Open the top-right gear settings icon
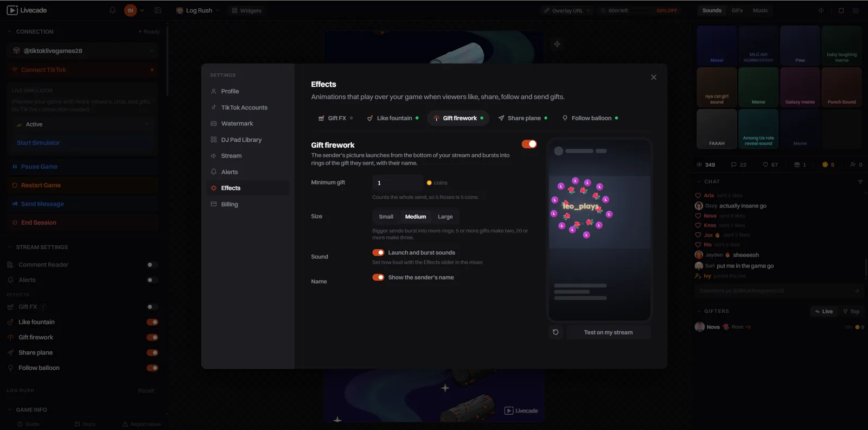 [856, 10]
